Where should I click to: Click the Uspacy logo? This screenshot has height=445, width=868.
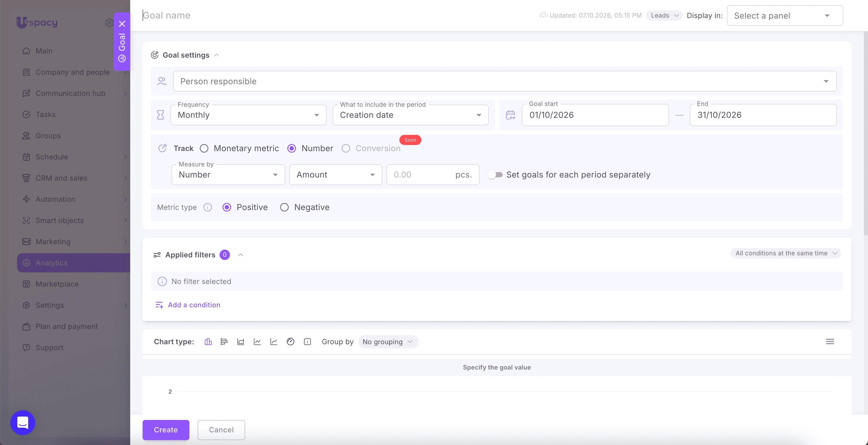[37, 22]
